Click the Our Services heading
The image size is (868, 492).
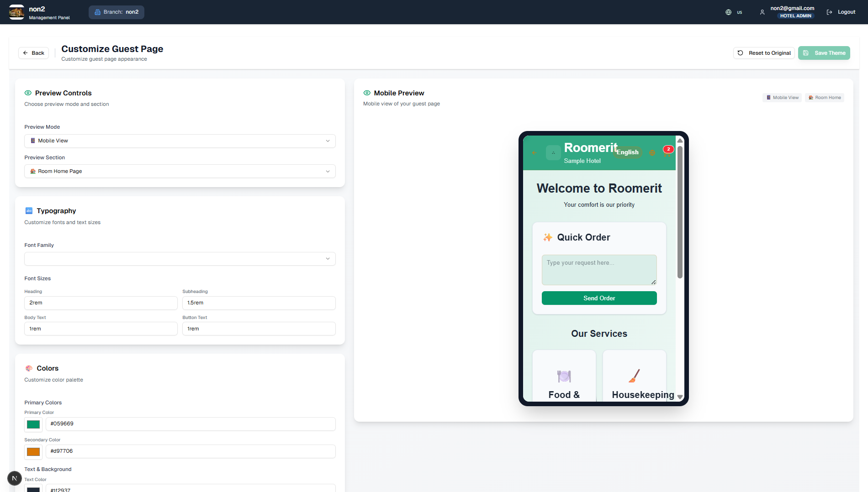[x=599, y=334]
